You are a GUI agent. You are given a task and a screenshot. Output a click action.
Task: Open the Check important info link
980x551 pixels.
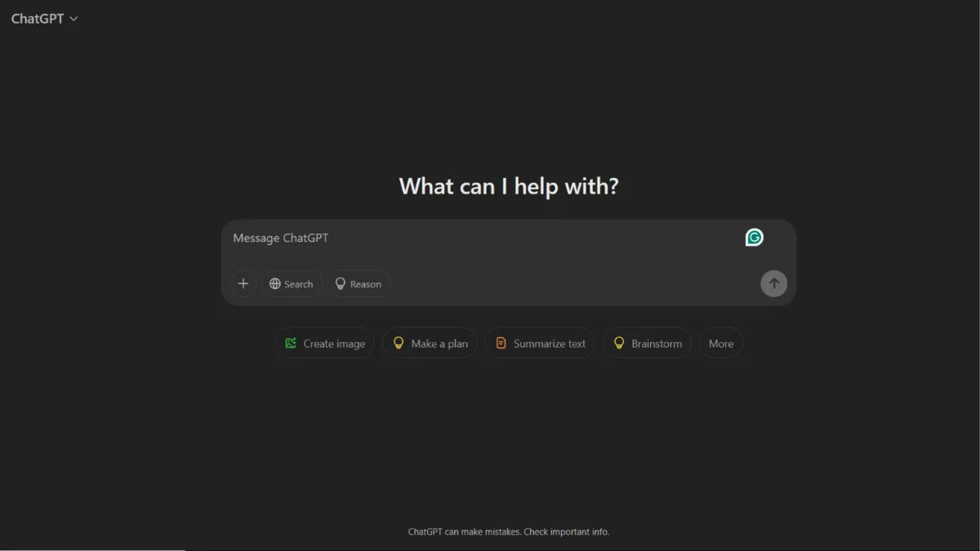coord(566,531)
